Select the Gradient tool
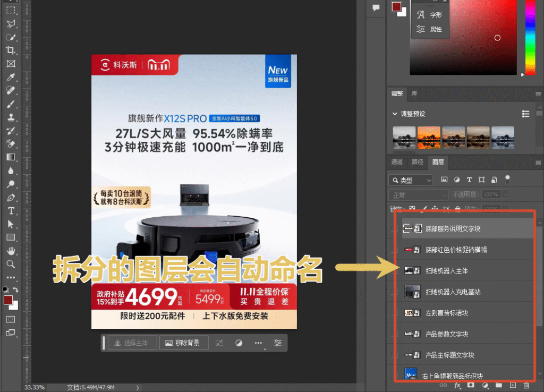This screenshot has height=392, width=544. click(x=11, y=157)
